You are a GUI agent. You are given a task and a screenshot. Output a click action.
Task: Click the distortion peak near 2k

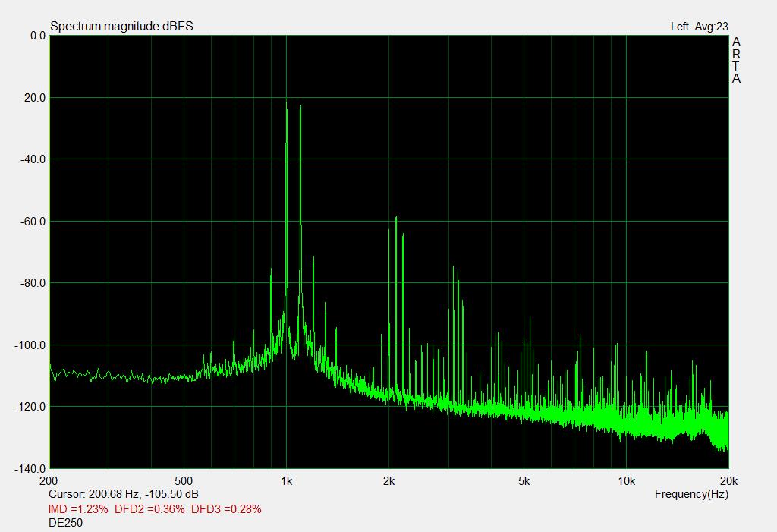tap(395, 219)
